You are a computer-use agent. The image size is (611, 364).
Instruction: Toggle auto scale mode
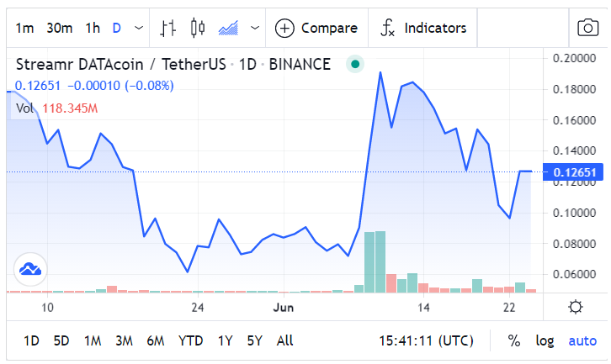(582, 341)
